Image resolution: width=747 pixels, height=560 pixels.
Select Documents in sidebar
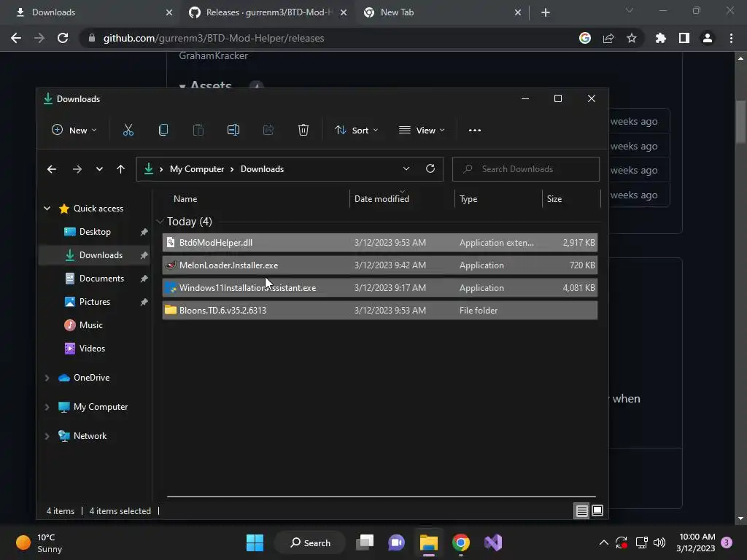pyautogui.click(x=101, y=279)
